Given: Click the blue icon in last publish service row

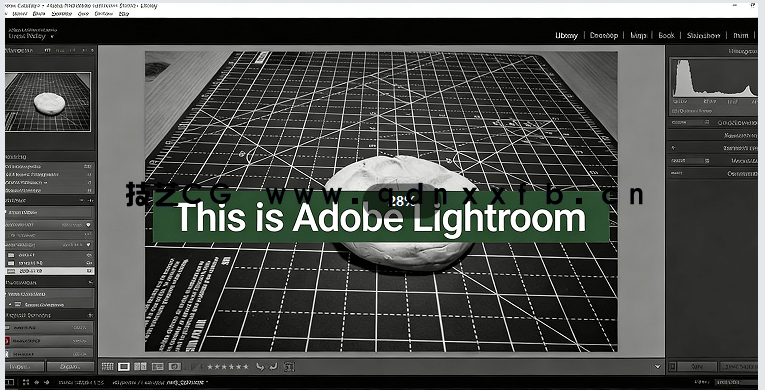Looking at the screenshot, I should pyautogui.click(x=8, y=353).
